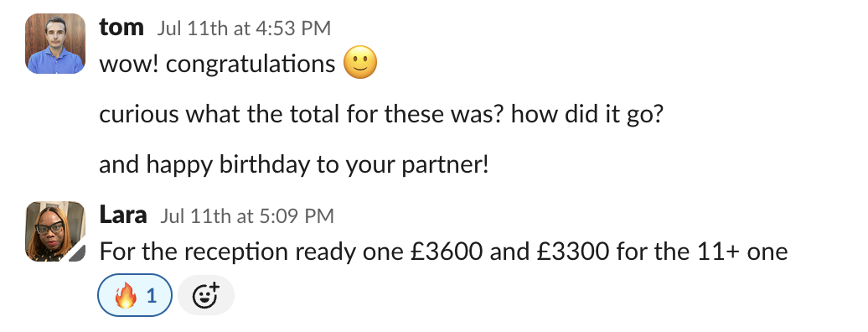This screenshot has width=868, height=332.
Task: Click the status indicator on Lara's avatar
Action: pyautogui.click(x=78, y=254)
